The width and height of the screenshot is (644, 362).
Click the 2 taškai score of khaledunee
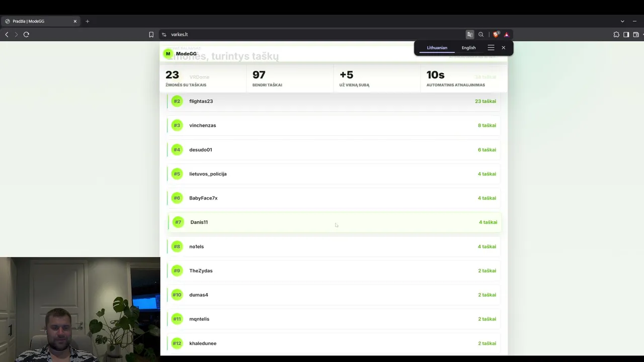(487, 343)
